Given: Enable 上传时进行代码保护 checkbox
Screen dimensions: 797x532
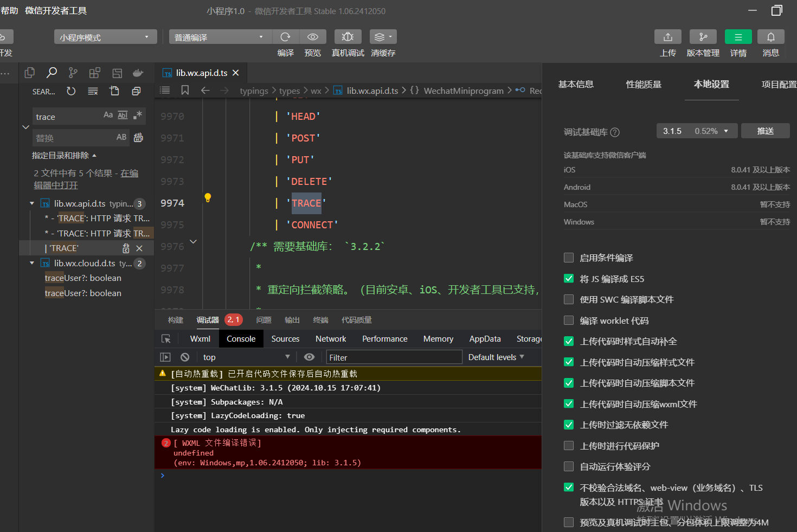Looking at the screenshot, I should click(x=569, y=446).
